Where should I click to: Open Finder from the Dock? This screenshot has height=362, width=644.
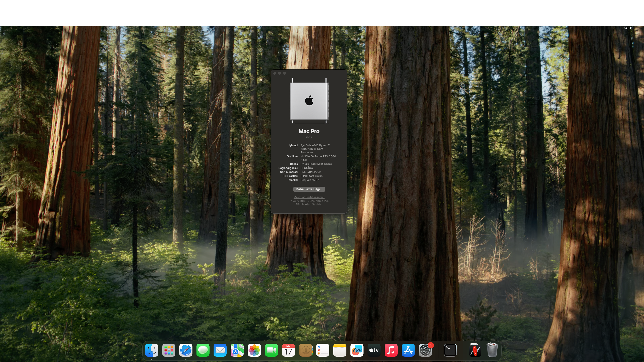pyautogui.click(x=152, y=350)
